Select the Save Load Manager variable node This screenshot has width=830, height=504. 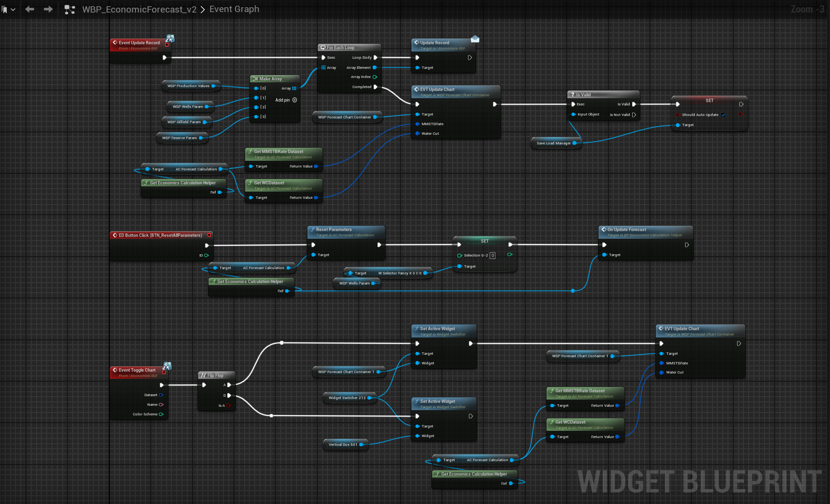pos(554,143)
